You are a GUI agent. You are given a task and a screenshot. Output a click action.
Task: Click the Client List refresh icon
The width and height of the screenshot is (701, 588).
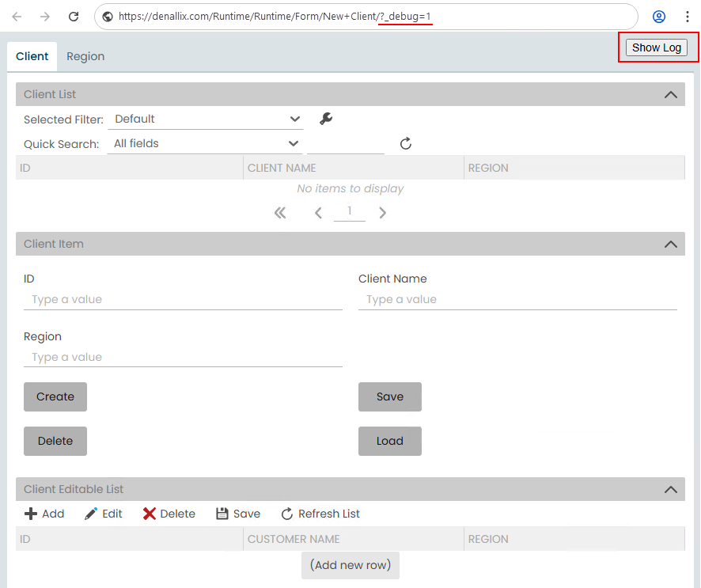(406, 143)
